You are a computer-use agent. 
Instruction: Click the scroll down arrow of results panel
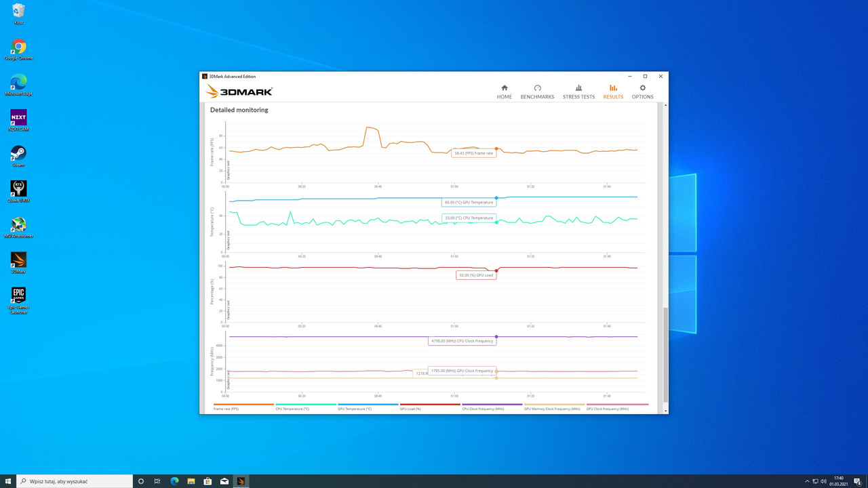tap(666, 411)
